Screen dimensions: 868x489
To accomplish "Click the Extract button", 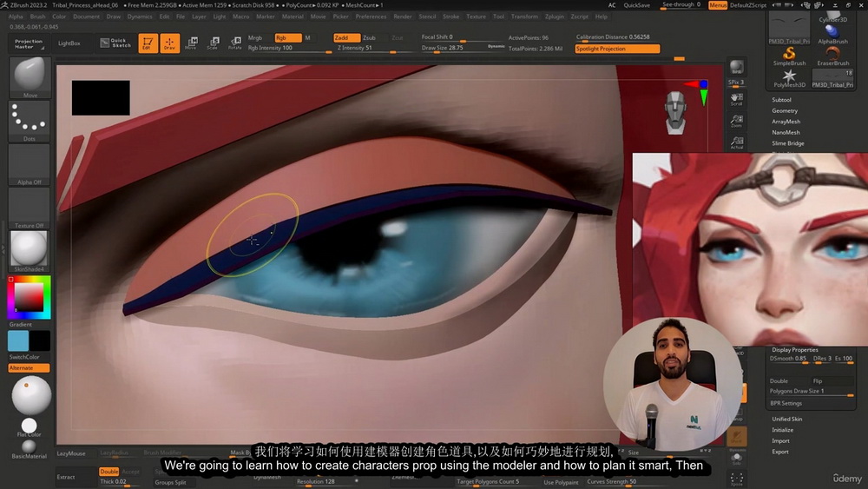I will pyautogui.click(x=66, y=477).
